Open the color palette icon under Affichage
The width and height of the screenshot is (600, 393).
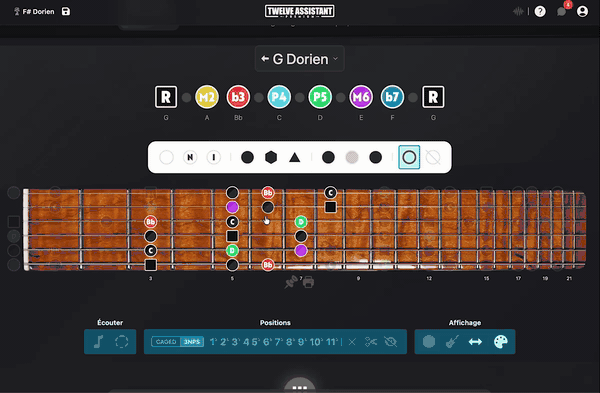[x=501, y=341]
